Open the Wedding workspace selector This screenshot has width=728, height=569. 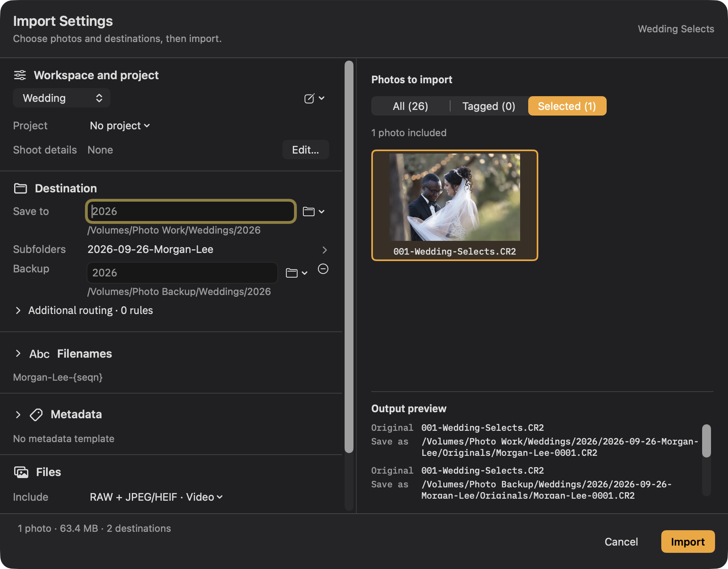pyautogui.click(x=61, y=98)
